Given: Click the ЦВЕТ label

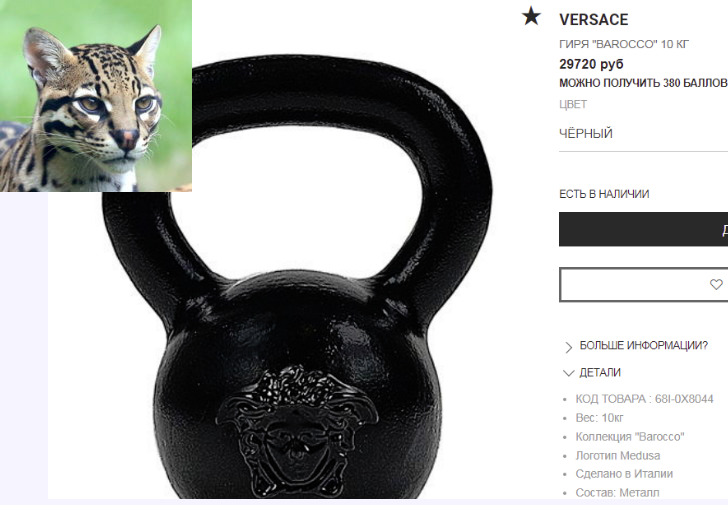Looking at the screenshot, I should coord(573,104).
